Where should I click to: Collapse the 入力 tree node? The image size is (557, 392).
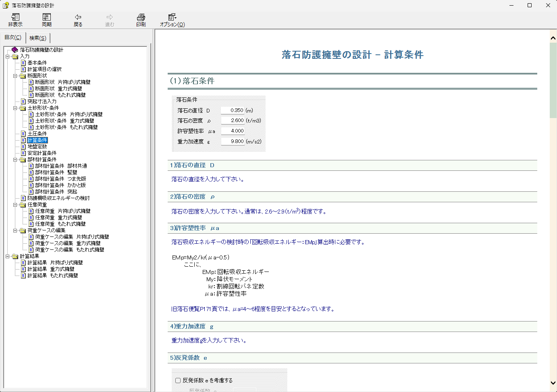click(x=8, y=56)
